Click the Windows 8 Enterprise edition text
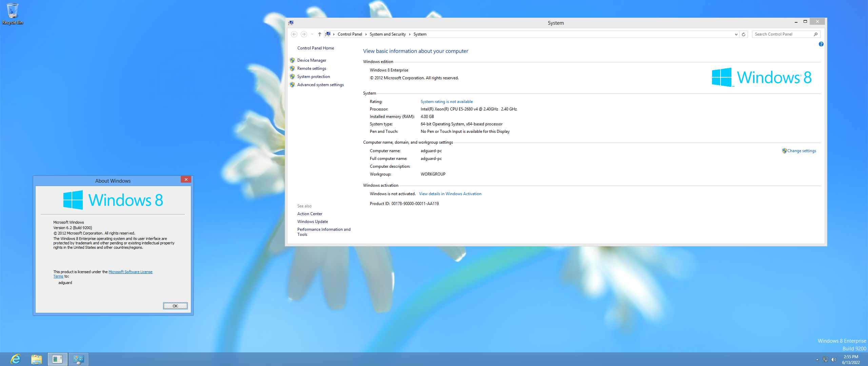 pyautogui.click(x=389, y=70)
